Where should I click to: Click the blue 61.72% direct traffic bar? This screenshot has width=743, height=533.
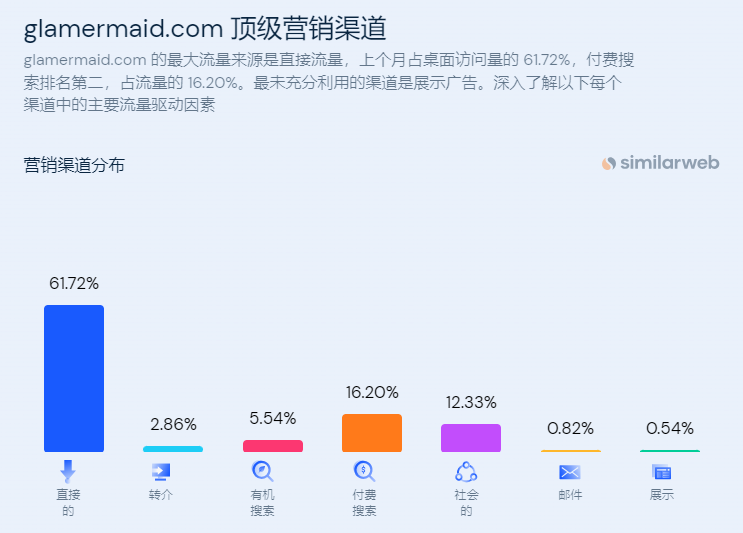pos(74,379)
